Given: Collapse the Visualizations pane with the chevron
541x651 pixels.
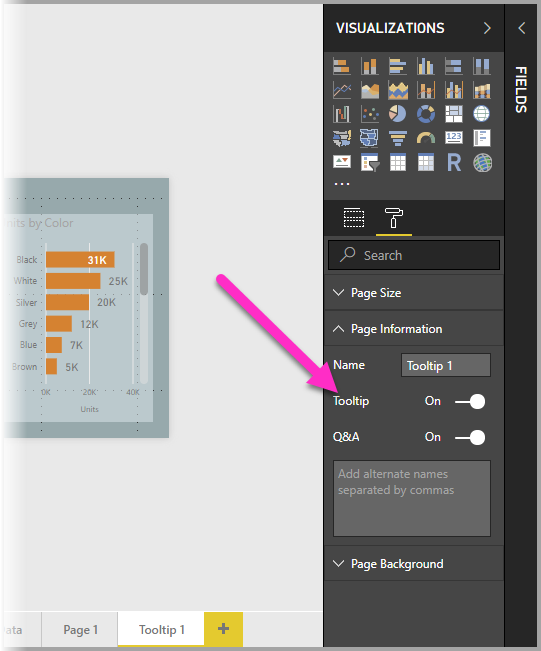Looking at the screenshot, I should click(x=487, y=28).
